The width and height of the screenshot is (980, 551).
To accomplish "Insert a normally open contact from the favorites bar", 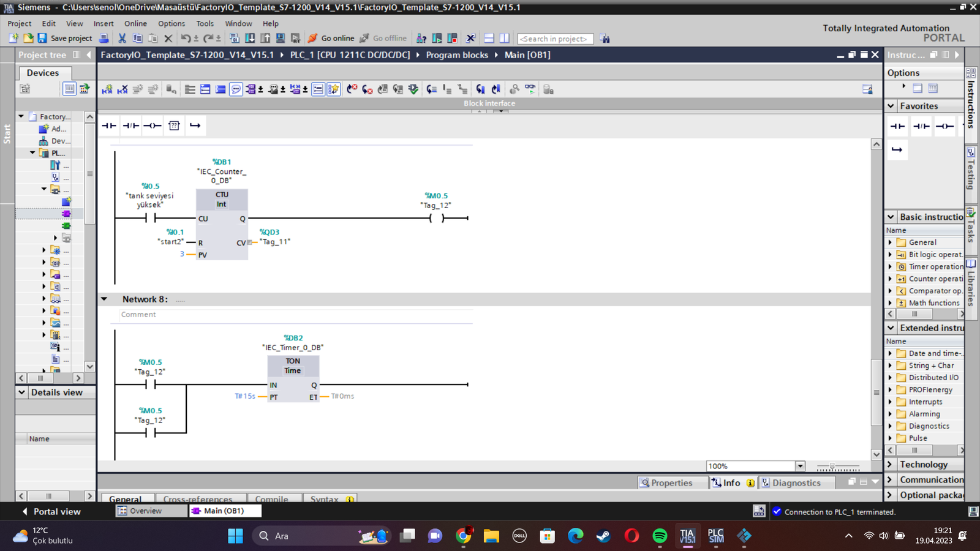I will coord(109,126).
